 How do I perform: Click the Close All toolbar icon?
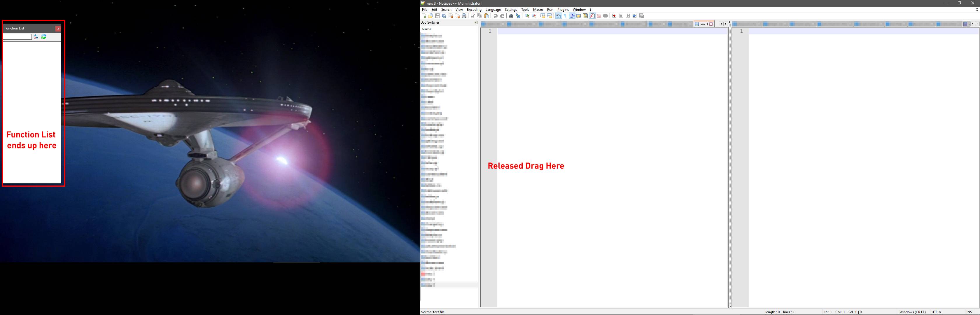pos(458,16)
